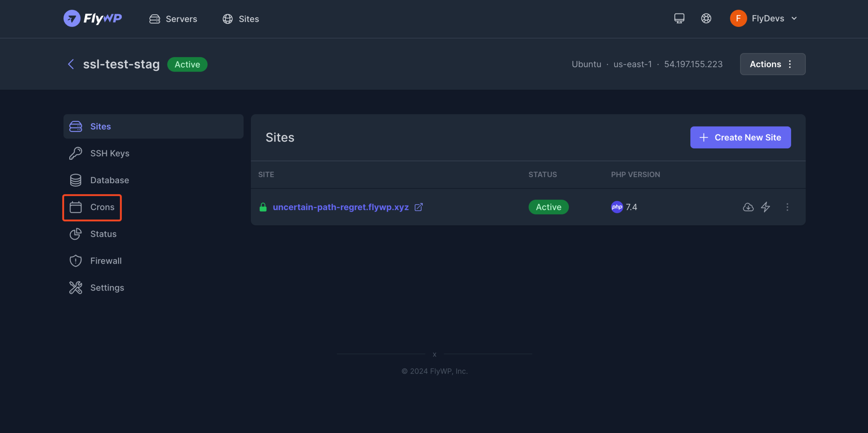
Task: Click the back arrow beside ssl-test-stag
Action: click(x=71, y=64)
